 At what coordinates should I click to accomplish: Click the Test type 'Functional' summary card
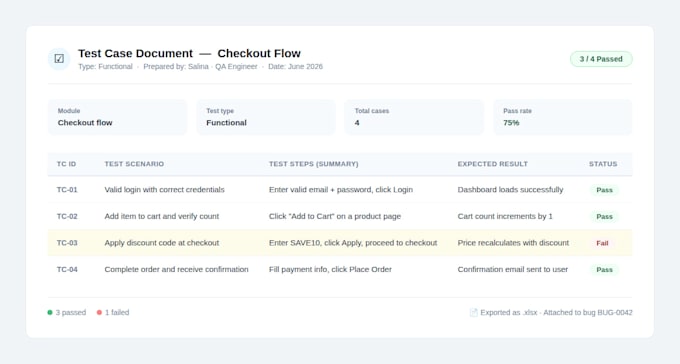[x=266, y=117]
